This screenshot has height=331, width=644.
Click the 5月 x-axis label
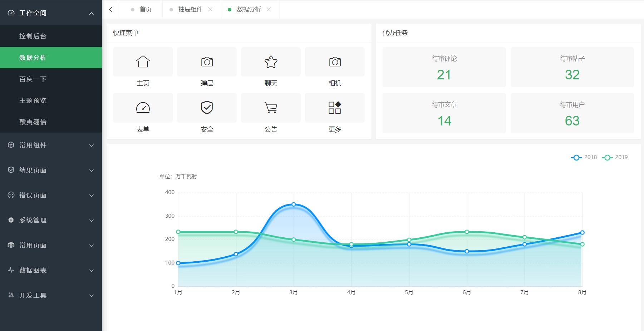409,292
